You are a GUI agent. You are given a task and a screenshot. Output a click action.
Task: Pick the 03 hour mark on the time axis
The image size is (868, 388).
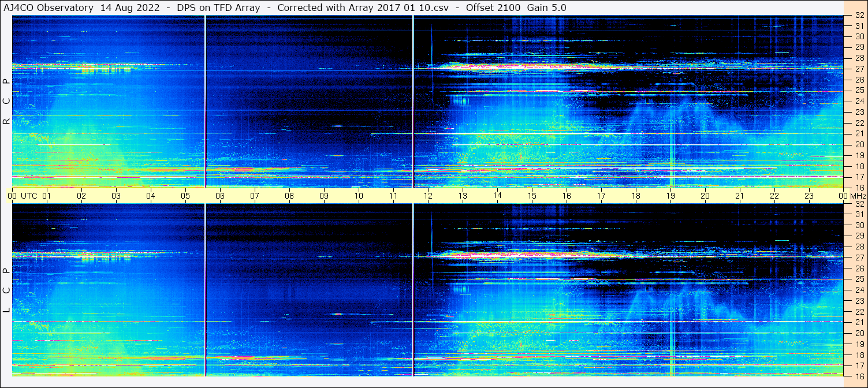[x=116, y=196]
